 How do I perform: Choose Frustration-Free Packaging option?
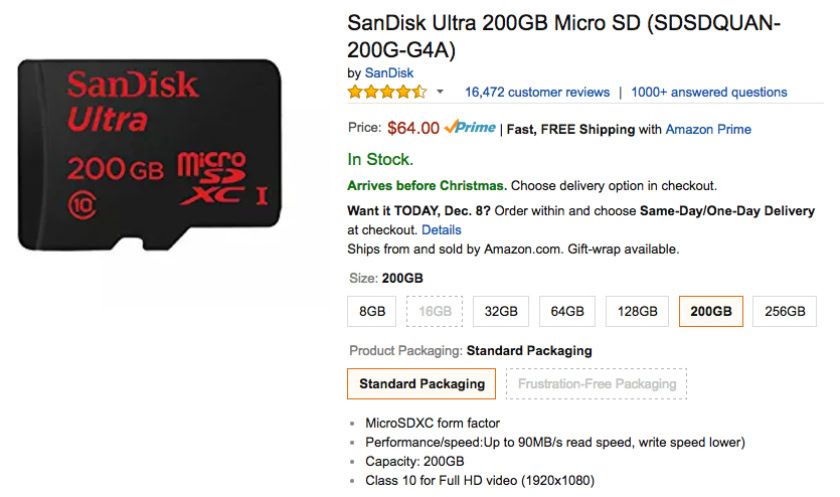(597, 384)
